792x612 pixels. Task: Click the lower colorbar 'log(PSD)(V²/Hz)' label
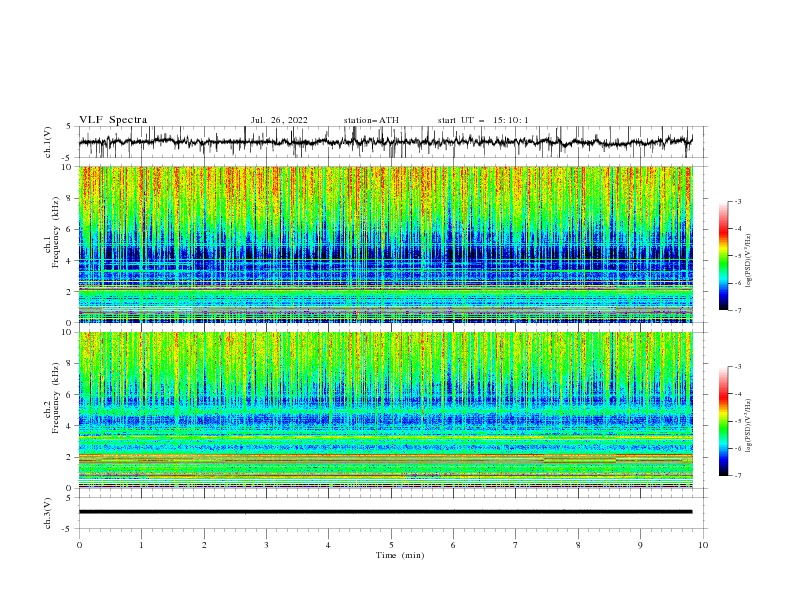pos(749,425)
